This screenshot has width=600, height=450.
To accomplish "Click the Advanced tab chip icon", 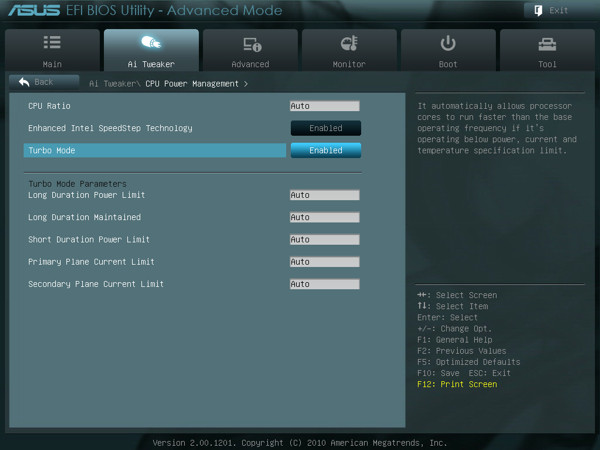I will pyautogui.click(x=250, y=44).
